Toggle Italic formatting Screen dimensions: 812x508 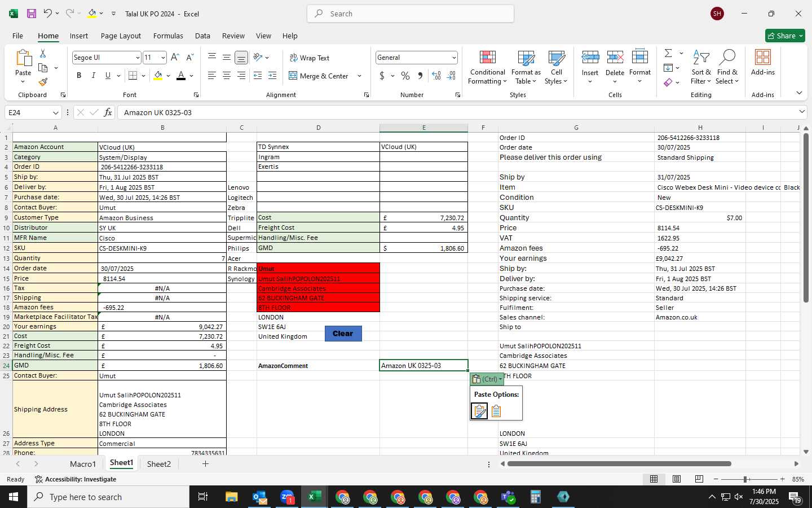point(94,76)
